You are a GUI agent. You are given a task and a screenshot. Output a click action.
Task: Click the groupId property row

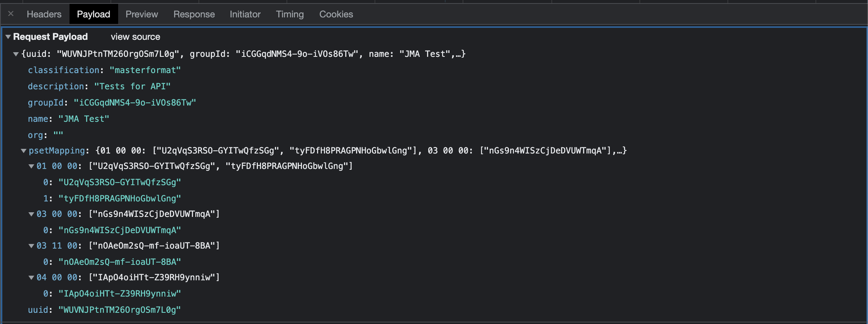[112, 103]
